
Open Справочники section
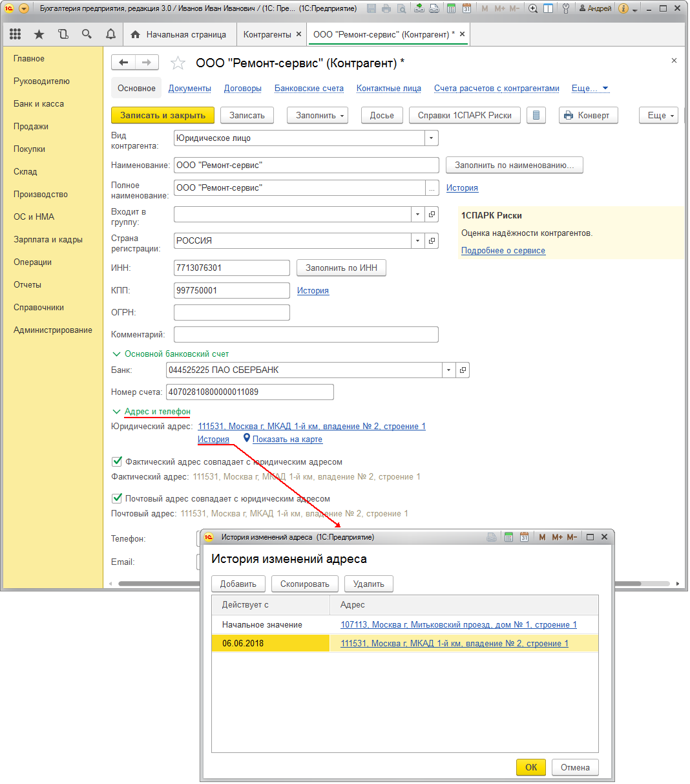(x=39, y=307)
